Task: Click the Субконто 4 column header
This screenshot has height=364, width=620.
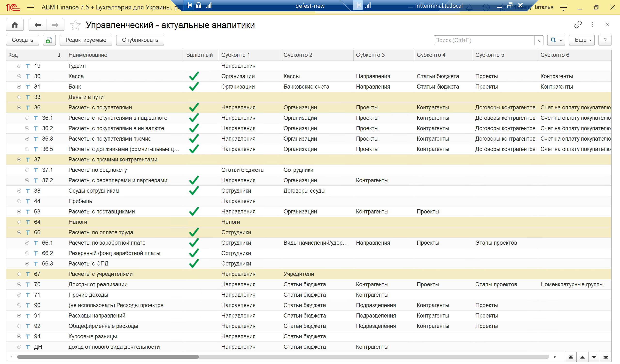Action: click(443, 55)
